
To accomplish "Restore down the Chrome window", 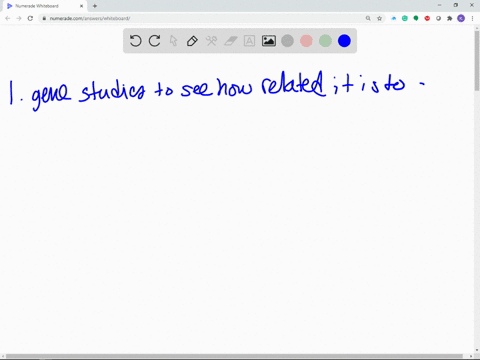I will click(456, 5).
